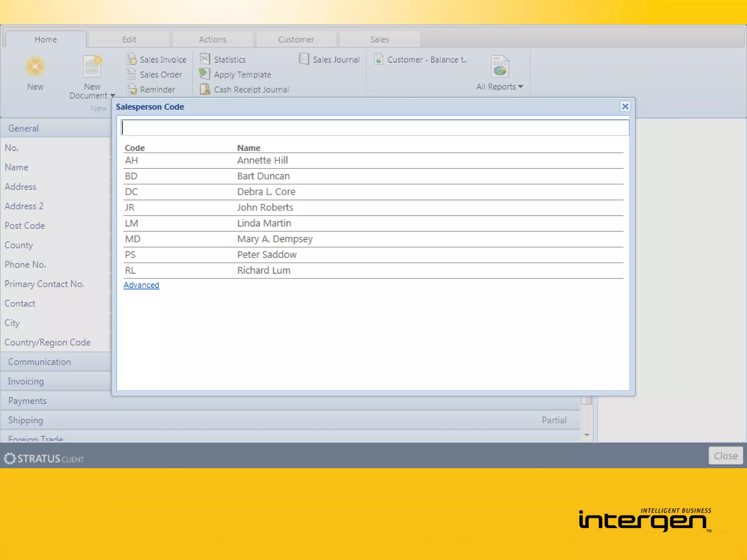Open the Actions tab
The image size is (747, 560).
tap(213, 39)
